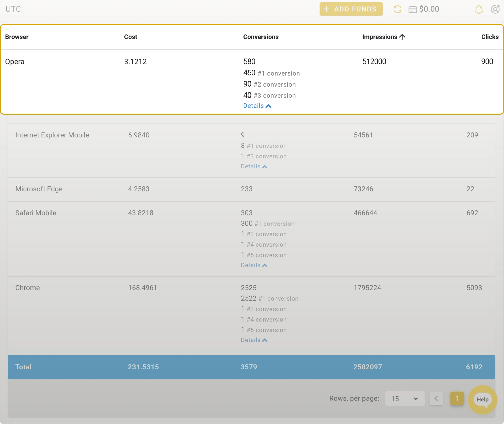
Task: Click the refresh balance icon
Action: pos(397,9)
